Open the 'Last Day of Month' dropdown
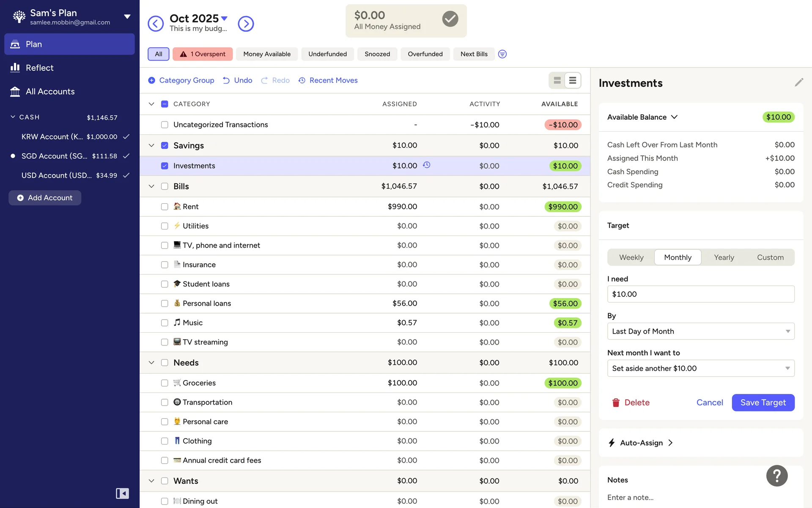 coord(700,331)
